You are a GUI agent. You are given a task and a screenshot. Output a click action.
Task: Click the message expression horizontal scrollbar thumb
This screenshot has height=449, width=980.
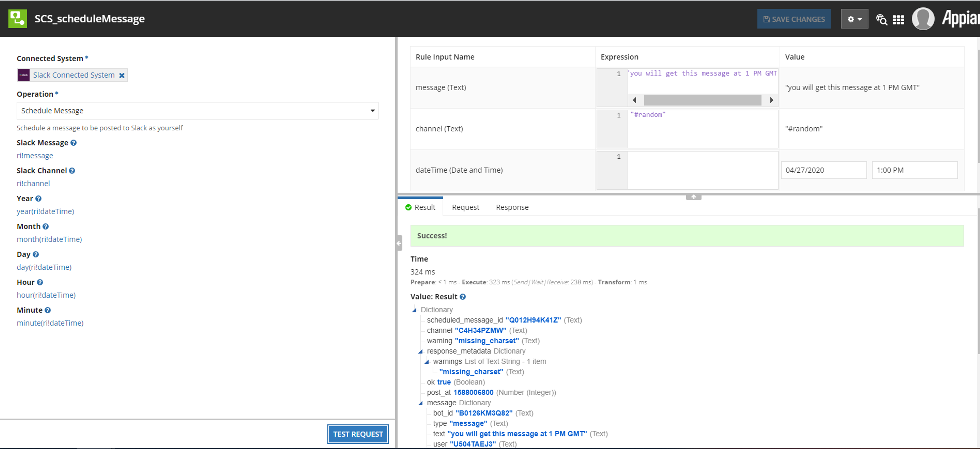tap(702, 100)
